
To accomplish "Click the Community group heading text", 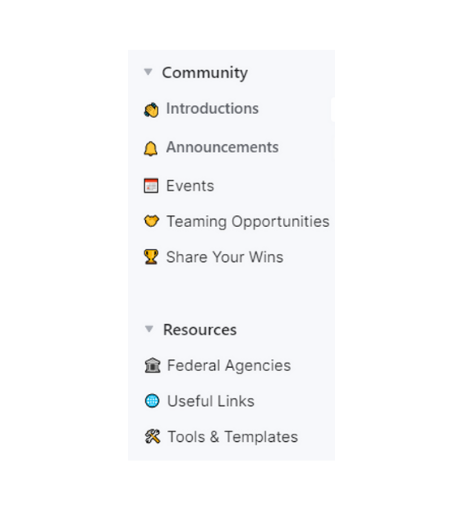I will pos(205,73).
